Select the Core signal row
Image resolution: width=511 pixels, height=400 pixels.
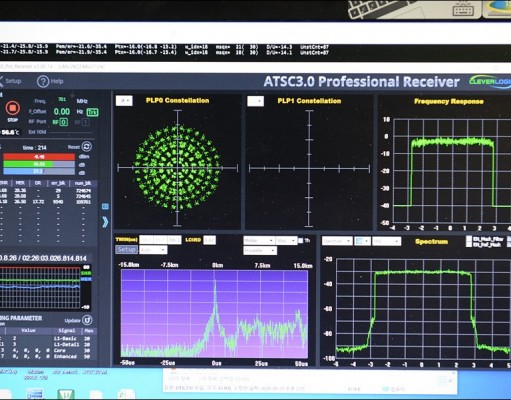coord(48,350)
